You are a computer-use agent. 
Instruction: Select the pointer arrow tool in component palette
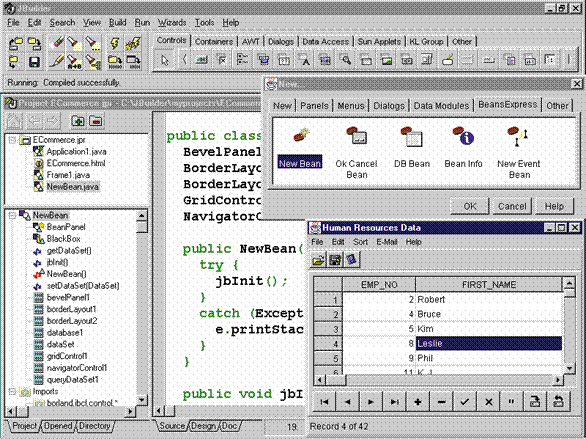coord(164,60)
